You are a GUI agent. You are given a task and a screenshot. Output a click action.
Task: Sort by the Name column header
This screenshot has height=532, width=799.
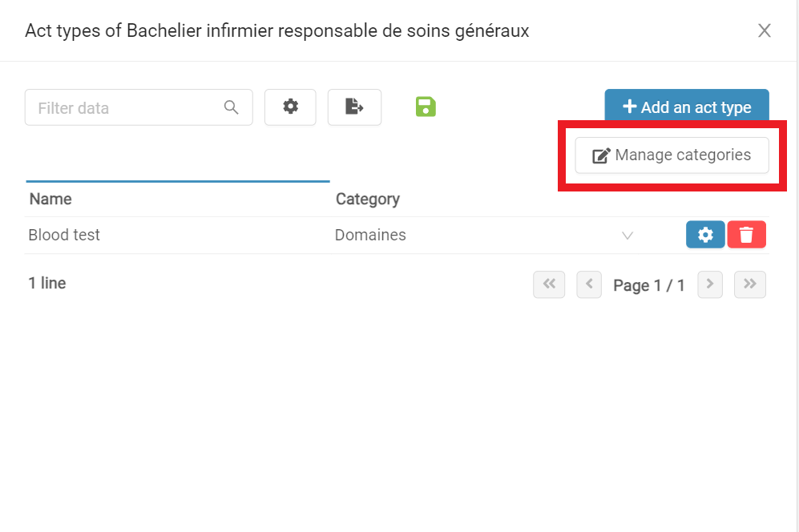(50, 199)
